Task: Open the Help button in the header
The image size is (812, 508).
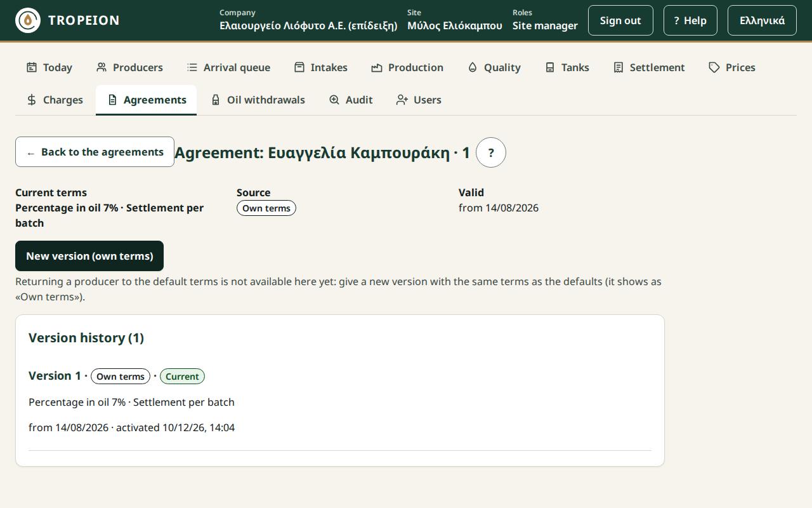Action: [x=690, y=20]
